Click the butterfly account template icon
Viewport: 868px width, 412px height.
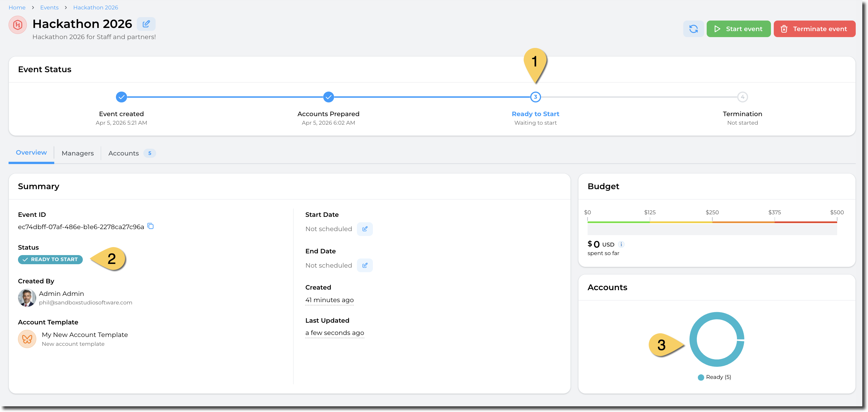tap(27, 339)
